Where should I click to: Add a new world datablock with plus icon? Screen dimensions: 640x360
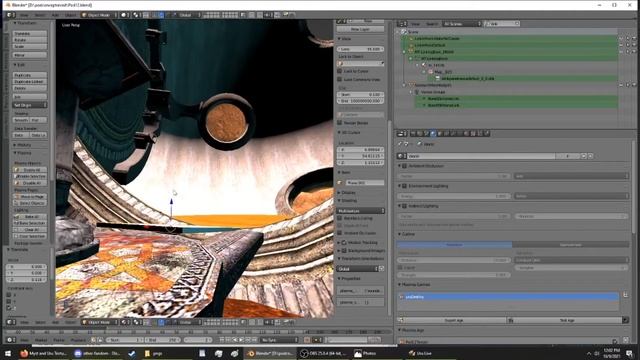pos(584,156)
